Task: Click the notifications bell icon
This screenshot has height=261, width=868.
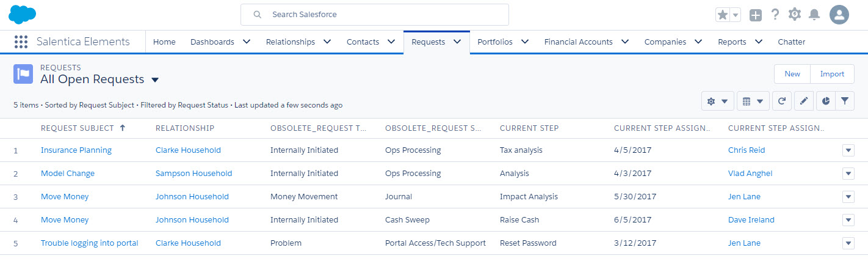Action: point(814,15)
